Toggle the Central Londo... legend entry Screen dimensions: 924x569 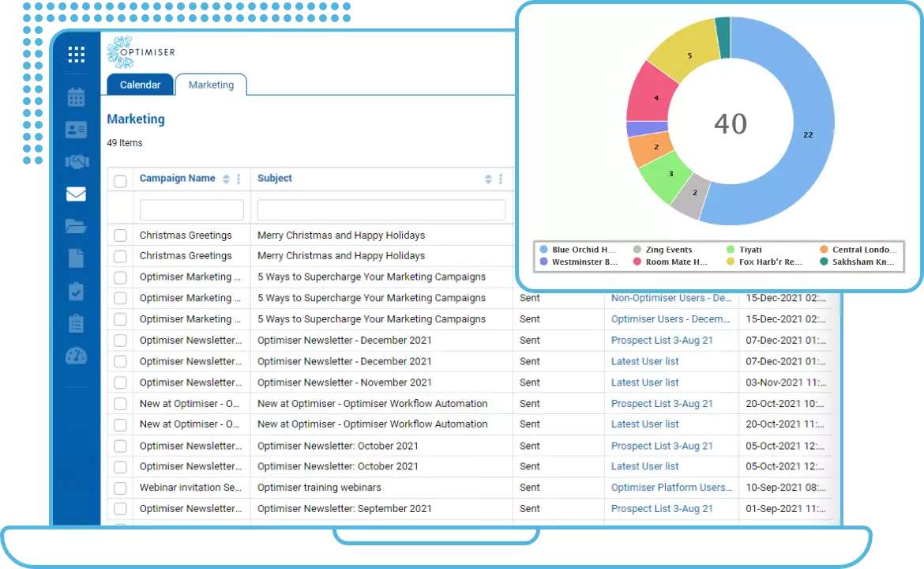coord(858,250)
